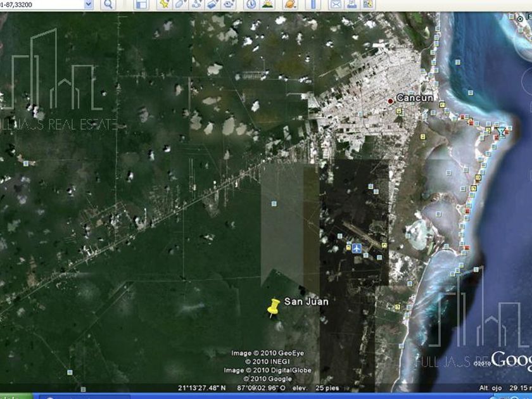The image size is (532, 399).
Task: Add a new placemark with pushpin tool
Action: tap(164, 4)
